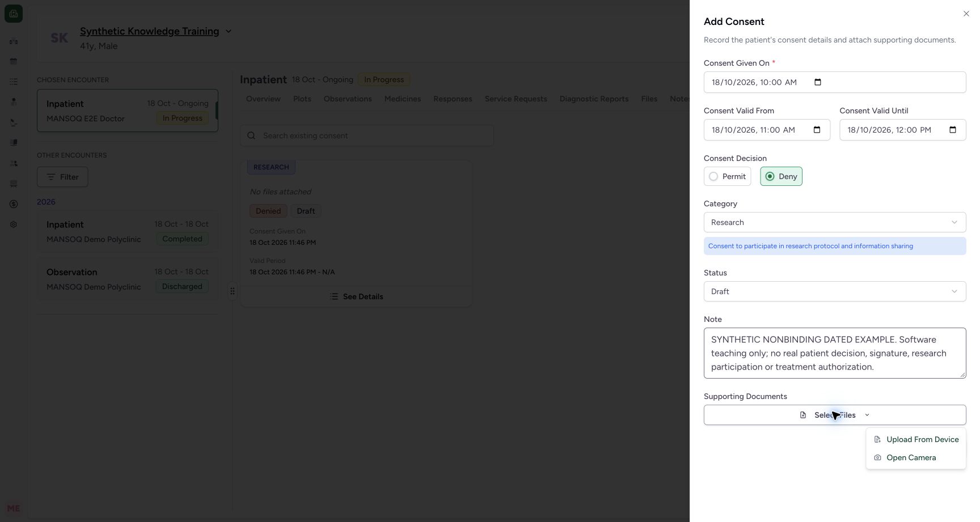Click the Search existing consent field

coord(366,135)
